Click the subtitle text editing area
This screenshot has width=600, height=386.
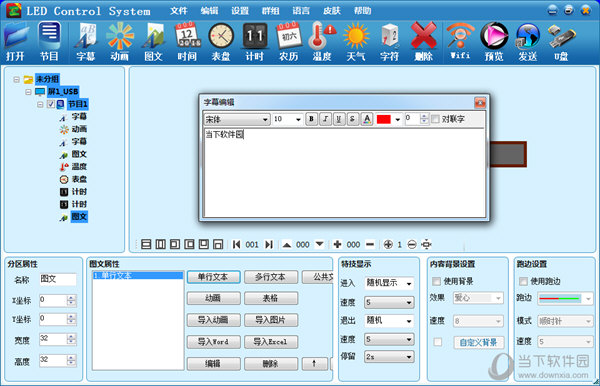click(x=345, y=173)
